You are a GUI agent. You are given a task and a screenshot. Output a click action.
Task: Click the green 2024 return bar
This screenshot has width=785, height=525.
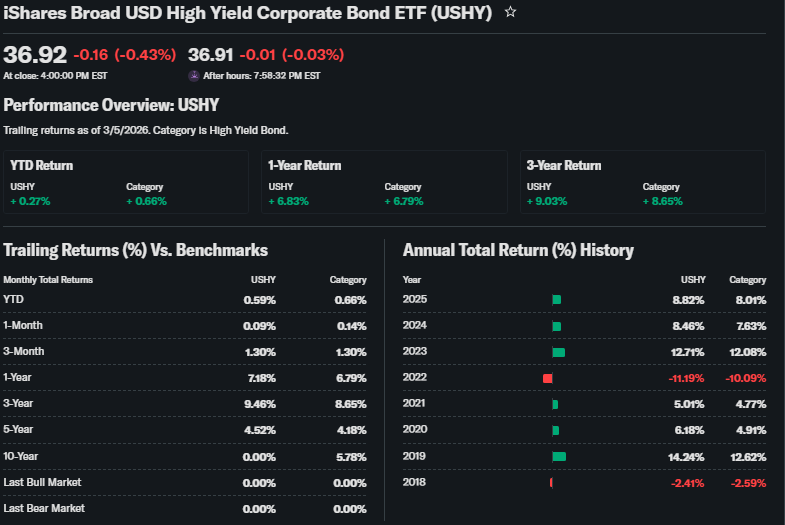556,326
